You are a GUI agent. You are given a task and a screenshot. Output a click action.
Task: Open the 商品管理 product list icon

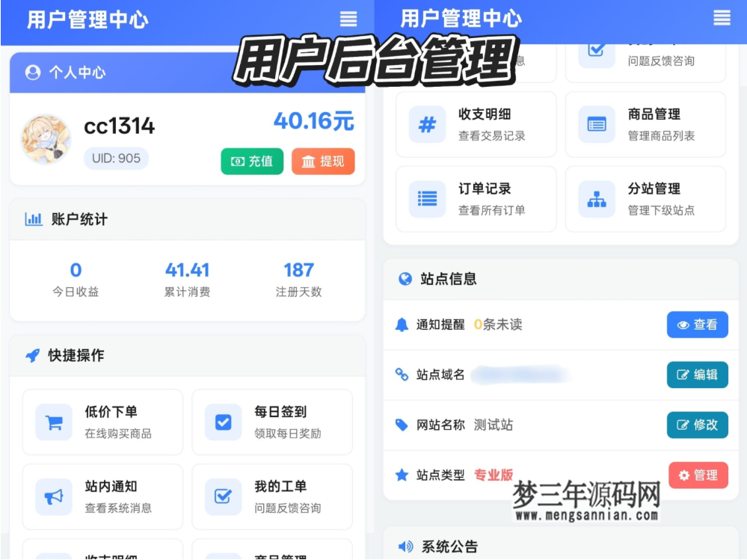click(x=596, y=124)
